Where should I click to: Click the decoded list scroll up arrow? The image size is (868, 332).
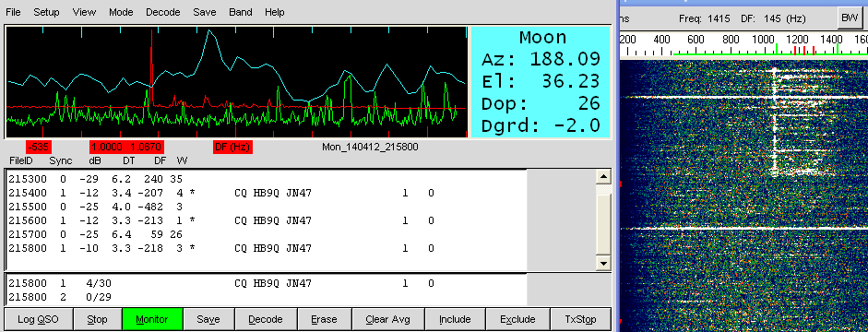tap(604, 177)
